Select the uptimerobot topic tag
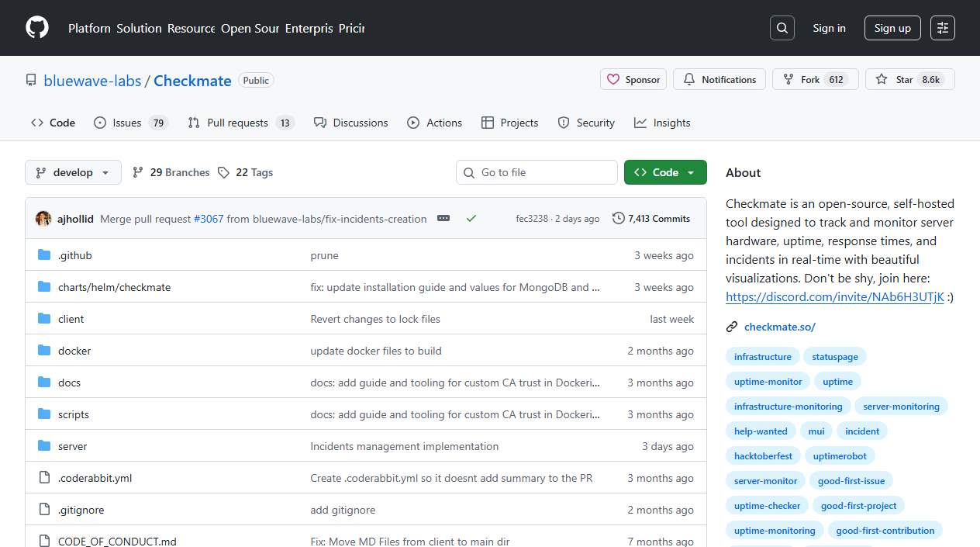980x547 pixels. (840, 456)
